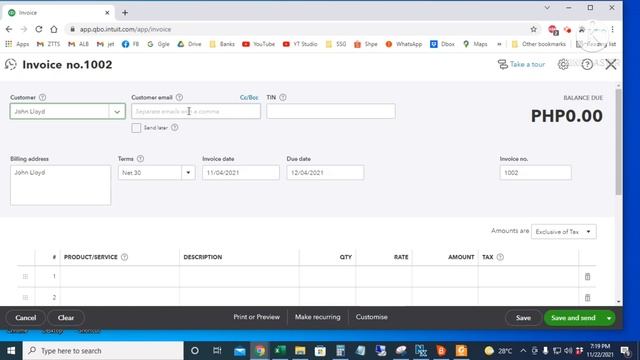
Task: Click the address bar URL
Action: [x=125, y=29]
